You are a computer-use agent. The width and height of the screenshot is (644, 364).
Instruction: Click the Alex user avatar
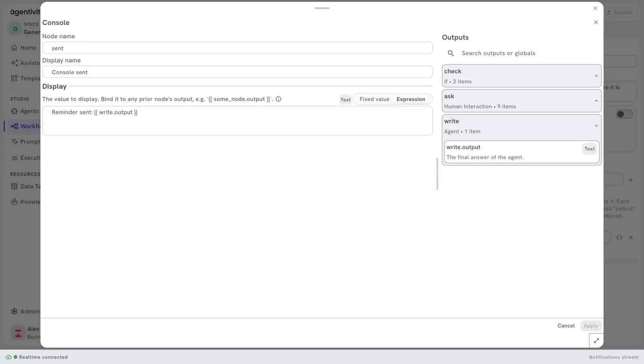[18, 333]
